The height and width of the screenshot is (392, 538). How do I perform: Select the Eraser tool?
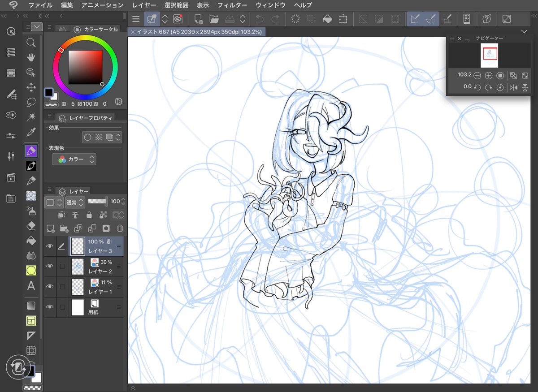[31, 225]
